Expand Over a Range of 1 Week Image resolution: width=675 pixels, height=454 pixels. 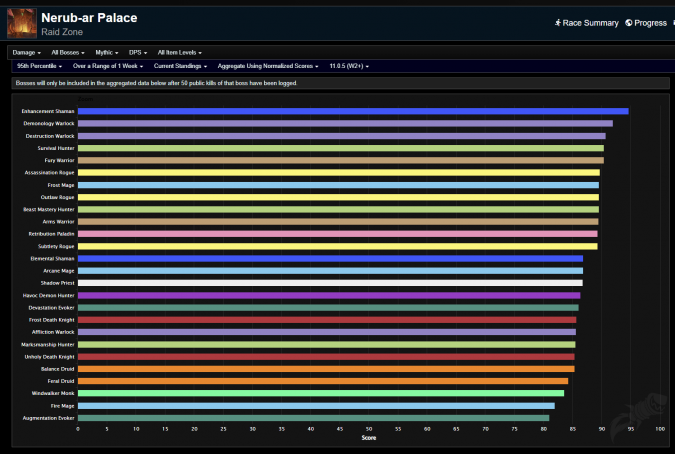(x=108, y=66)
